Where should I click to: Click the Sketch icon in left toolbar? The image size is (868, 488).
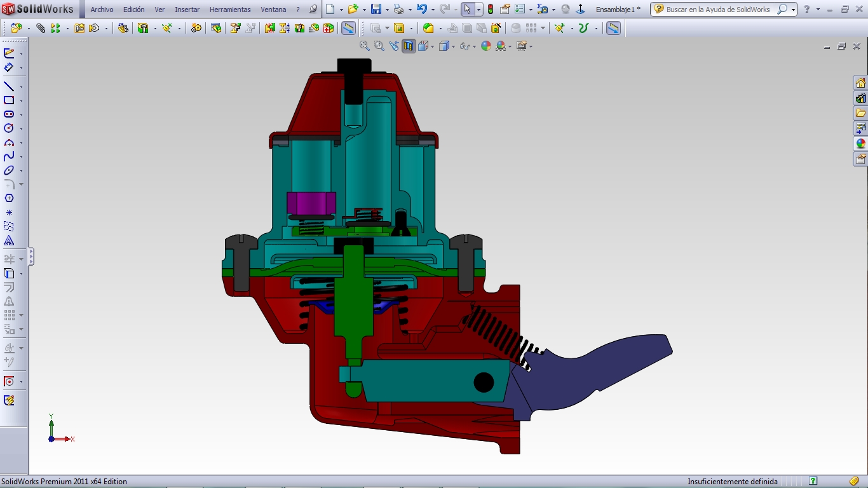[9, 53]
